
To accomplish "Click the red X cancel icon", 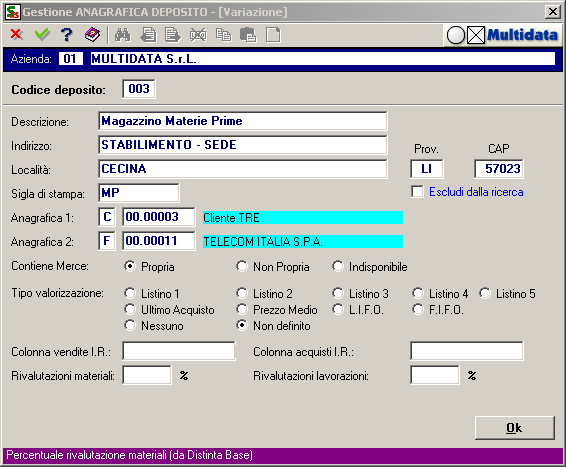I will pyautogui.click(x=16, y=35).
